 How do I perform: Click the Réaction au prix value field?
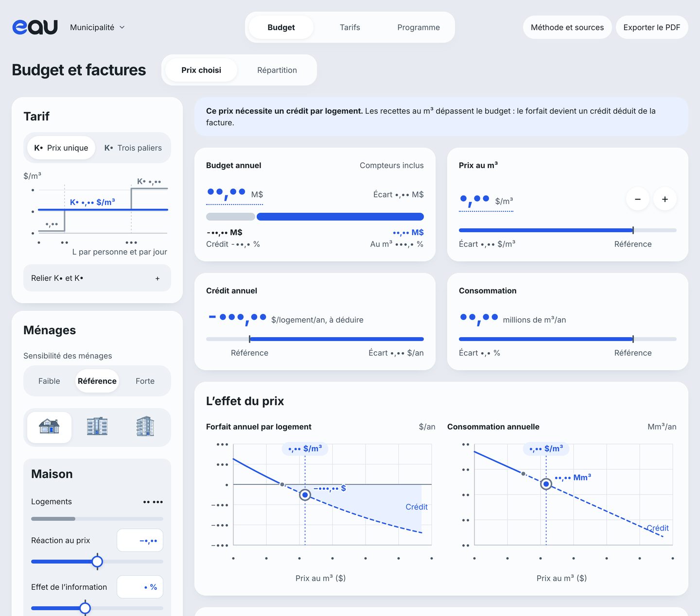pyautogui.click(x=140, y=540)
